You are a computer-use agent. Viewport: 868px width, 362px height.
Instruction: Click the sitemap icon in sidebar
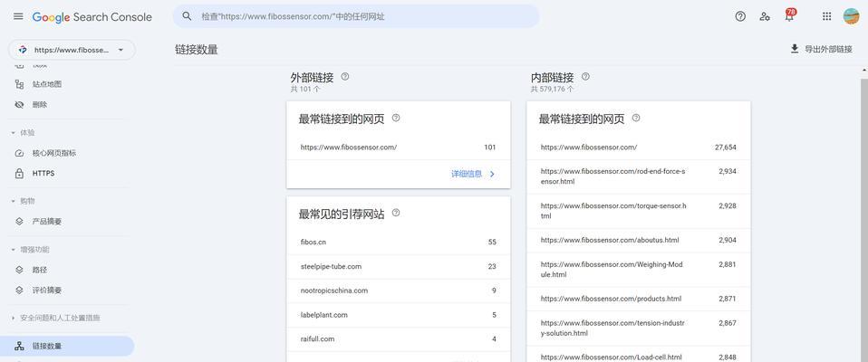[x=19, y=84]
